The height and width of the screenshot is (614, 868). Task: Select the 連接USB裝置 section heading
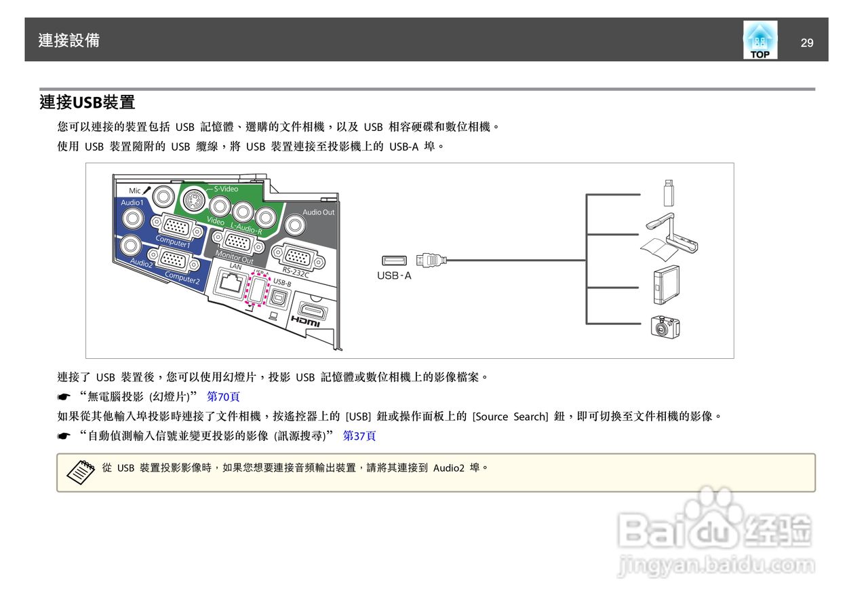click(x=87, y=102)
